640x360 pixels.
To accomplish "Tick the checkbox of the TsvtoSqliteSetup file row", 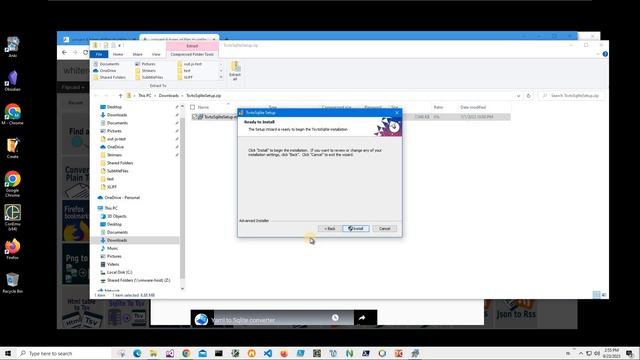I will (195, 117).
